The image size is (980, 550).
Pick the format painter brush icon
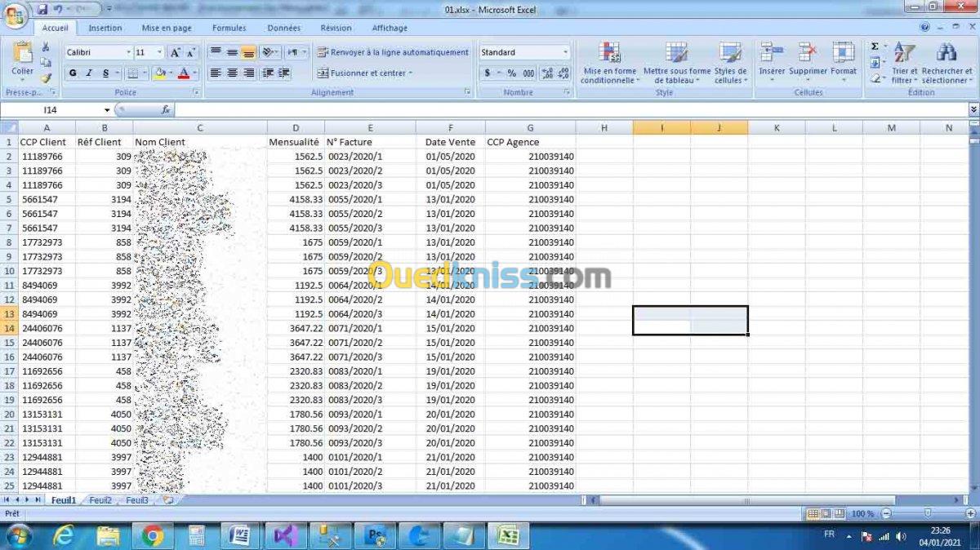tap(46, 78)
